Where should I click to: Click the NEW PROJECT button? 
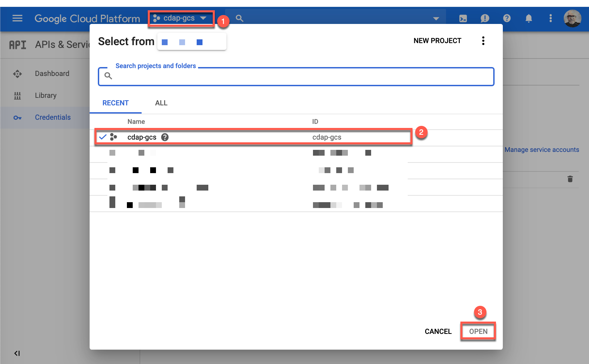[437, 40]
